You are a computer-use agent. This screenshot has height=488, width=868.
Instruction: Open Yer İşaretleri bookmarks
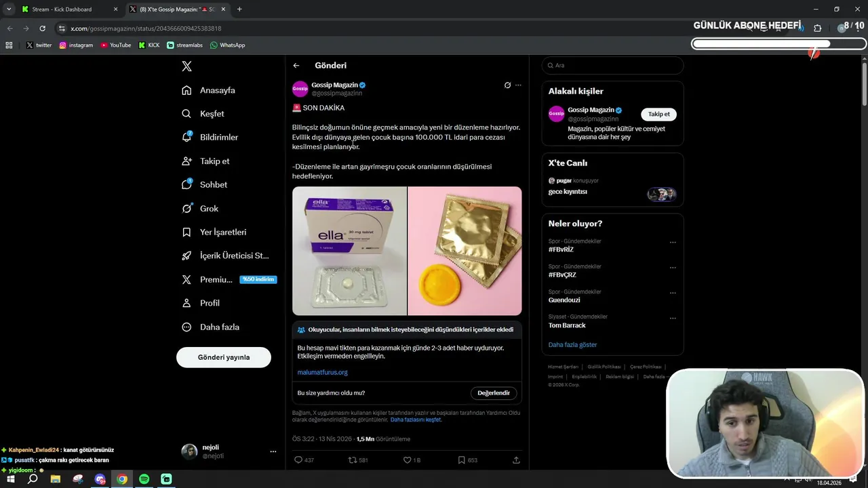(214, 232)
